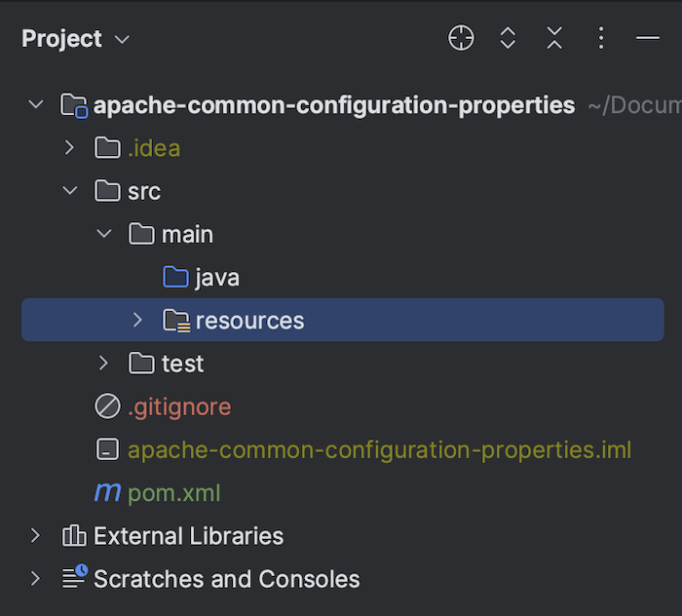Expand the .idea folder

69,148
